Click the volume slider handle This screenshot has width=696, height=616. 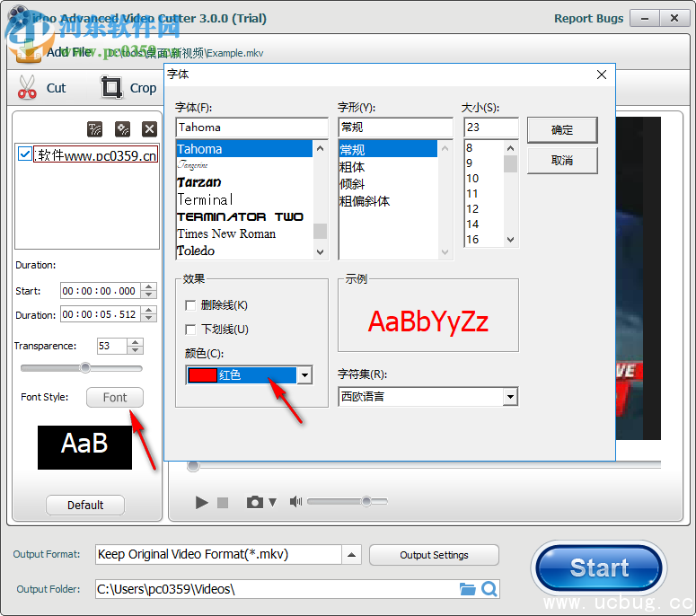pyautogui.click(x=366, y=501)
